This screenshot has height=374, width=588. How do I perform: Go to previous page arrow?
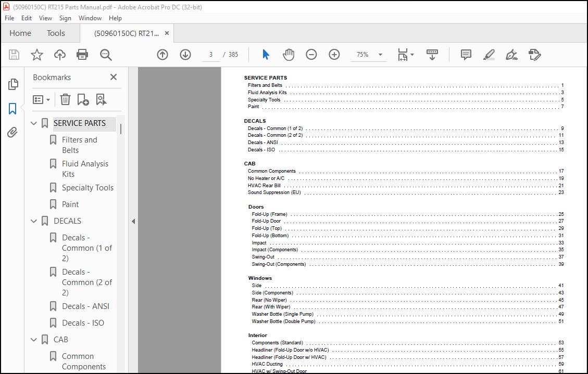tap(162, 55)
